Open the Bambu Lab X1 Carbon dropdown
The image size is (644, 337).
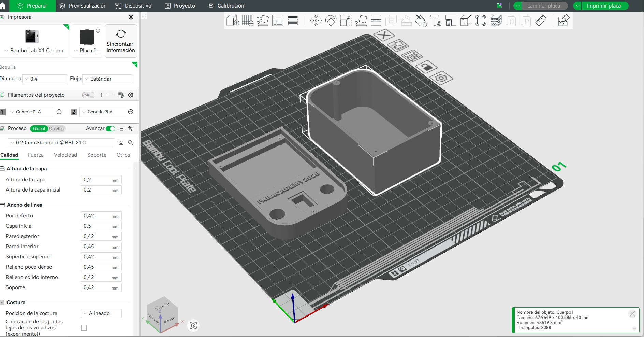(34, 51)
